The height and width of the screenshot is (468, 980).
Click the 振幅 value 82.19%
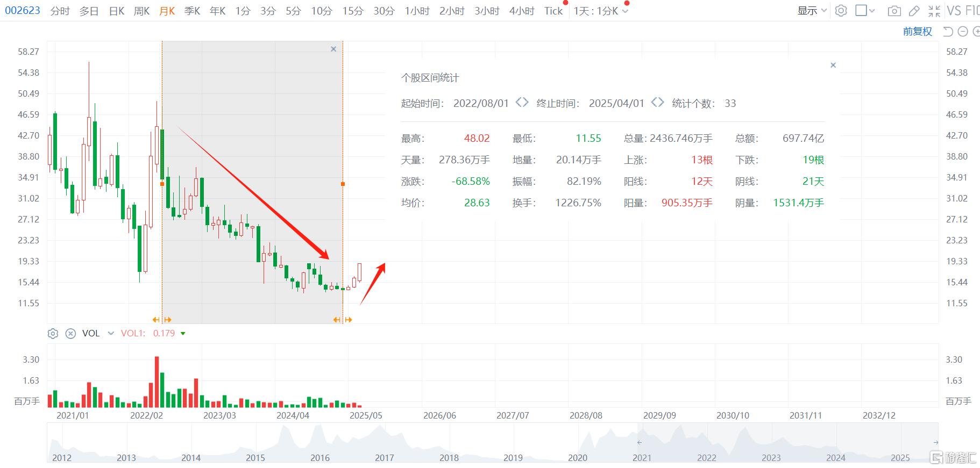[584, 182]
